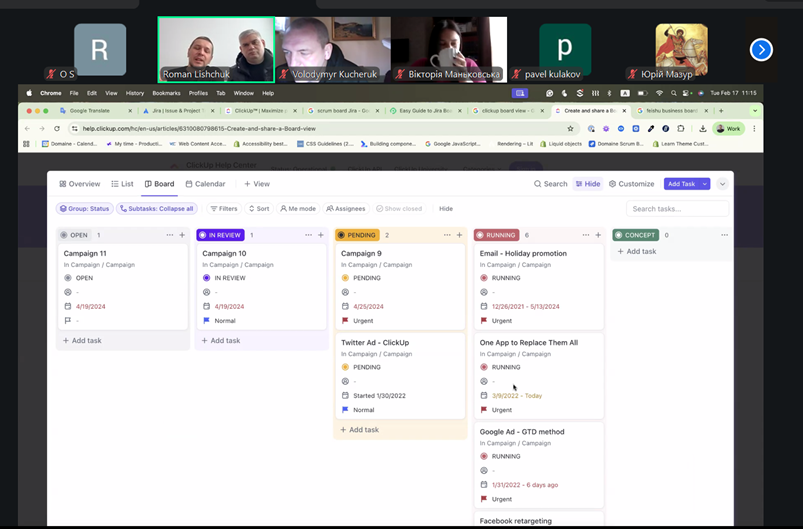
Task: Toggle the Hide button beside Search
Action: coord(588,184)
